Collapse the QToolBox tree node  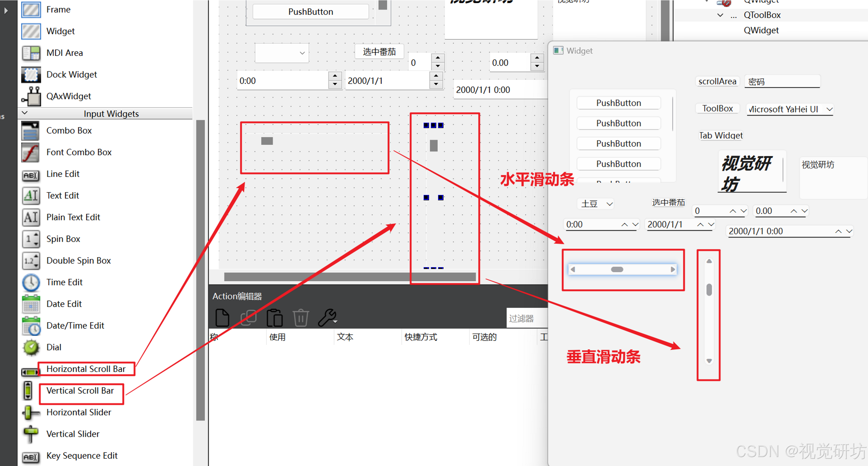[x=720, y=15]
